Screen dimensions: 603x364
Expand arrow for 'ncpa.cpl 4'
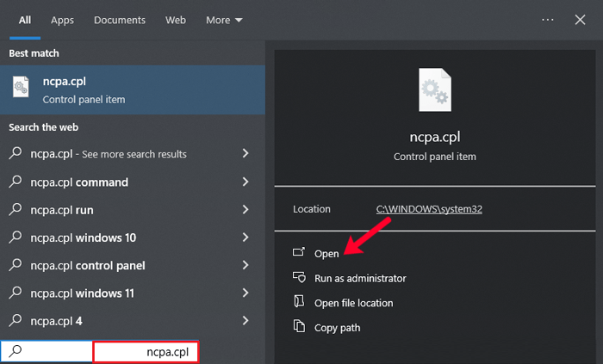click(246, 321)
